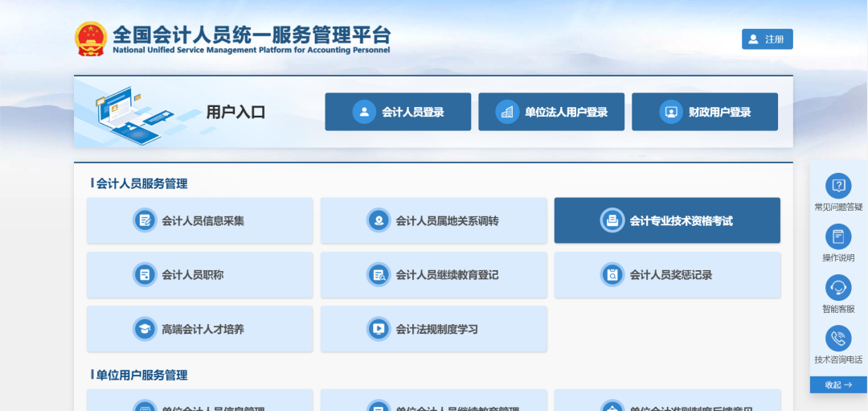Viewport: 868px width, 411px height.
Task: Click the 技术咨询电话 label
Action: point(838,360)
